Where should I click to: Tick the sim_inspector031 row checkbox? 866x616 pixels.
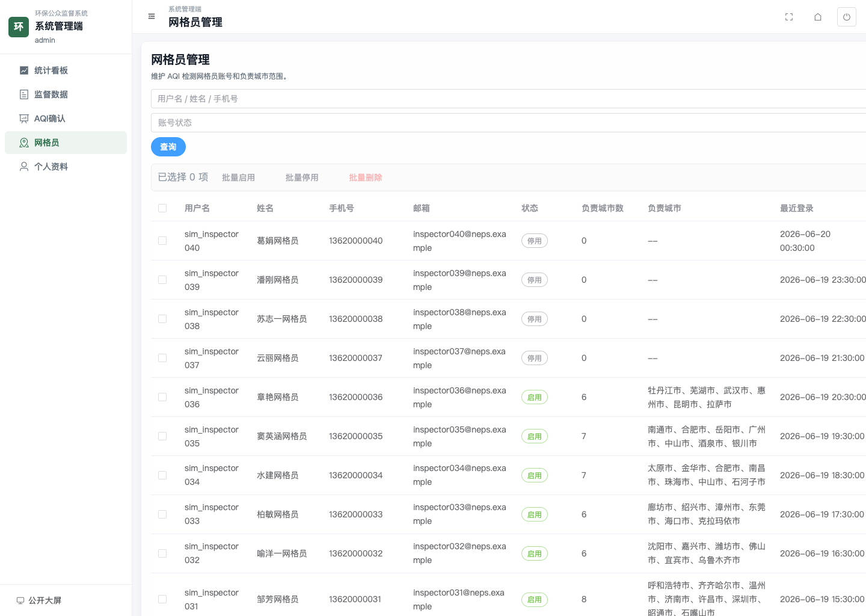[x=162, y=599]
